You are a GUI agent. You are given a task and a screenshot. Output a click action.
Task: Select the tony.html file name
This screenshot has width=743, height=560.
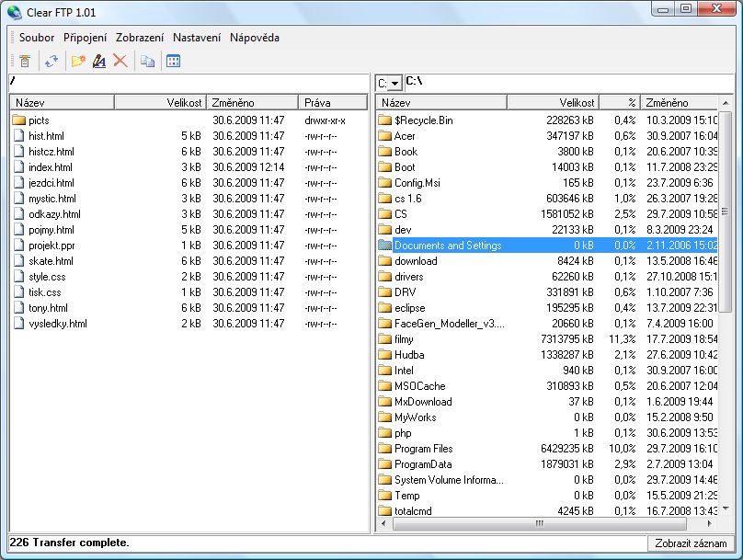[48, 308]
